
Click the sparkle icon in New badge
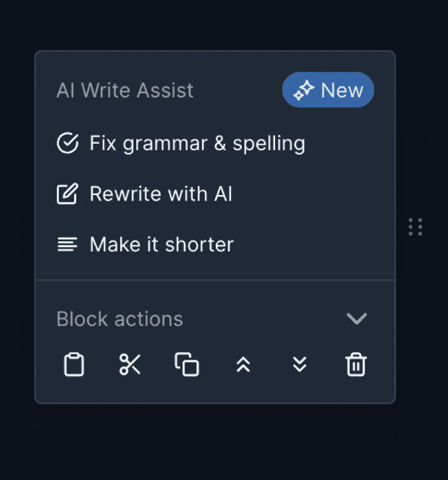(304, 91)
